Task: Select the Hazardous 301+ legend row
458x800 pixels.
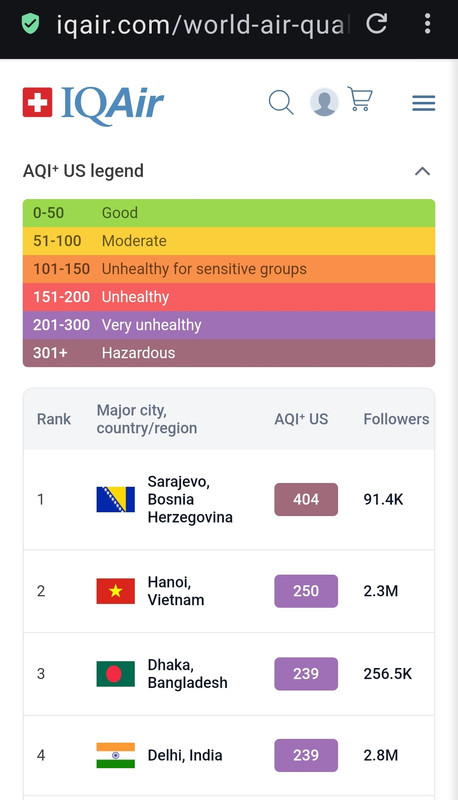Action: pyautogui.click(x=229, y=353)
